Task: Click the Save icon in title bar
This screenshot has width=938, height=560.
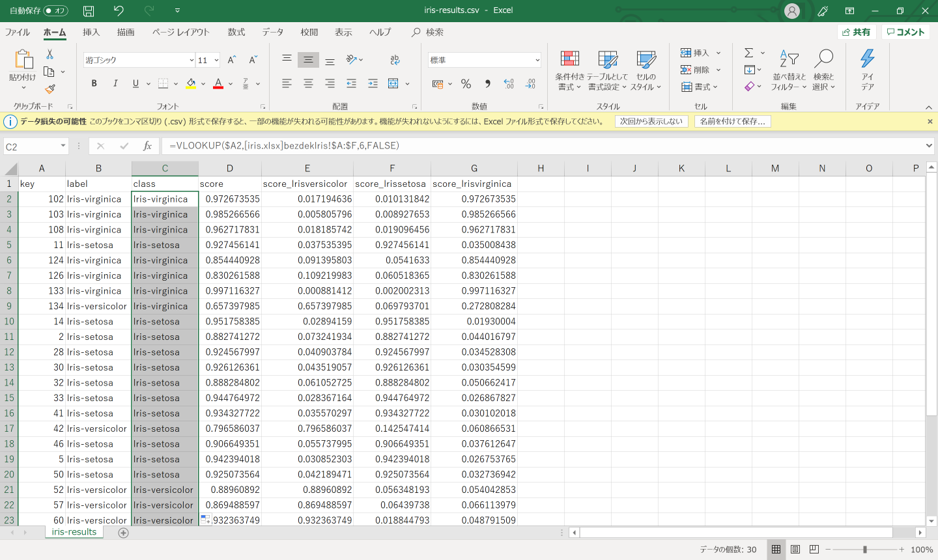Action: [x=89, y=10]
